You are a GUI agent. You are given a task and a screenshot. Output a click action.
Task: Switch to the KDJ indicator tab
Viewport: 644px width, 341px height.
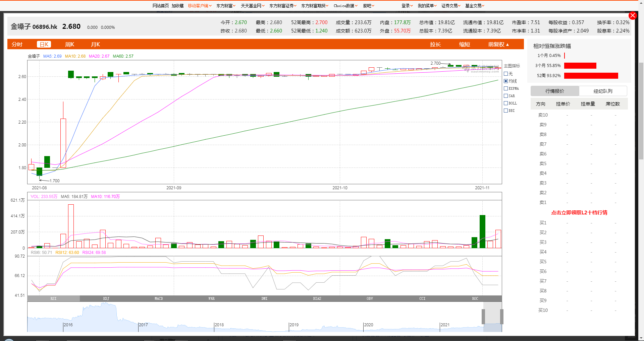[x=106, y=298]
